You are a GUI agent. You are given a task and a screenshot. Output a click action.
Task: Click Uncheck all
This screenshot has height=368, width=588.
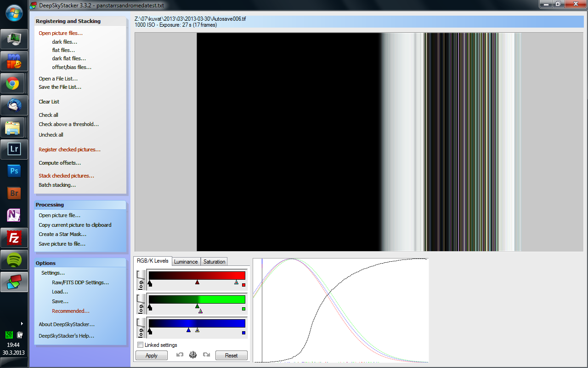pos(51,135)
